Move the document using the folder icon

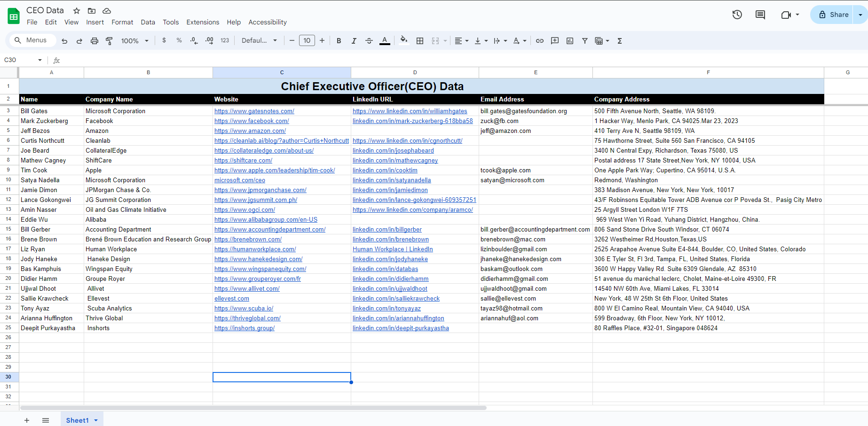pyautogui.click(x=92, y=11)
